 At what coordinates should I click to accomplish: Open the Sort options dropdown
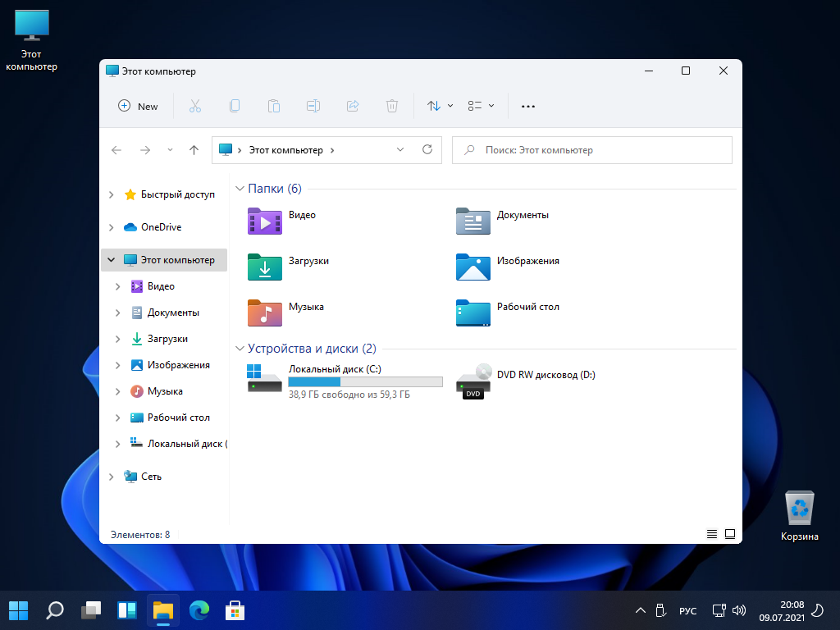click(x=440, y=106)
